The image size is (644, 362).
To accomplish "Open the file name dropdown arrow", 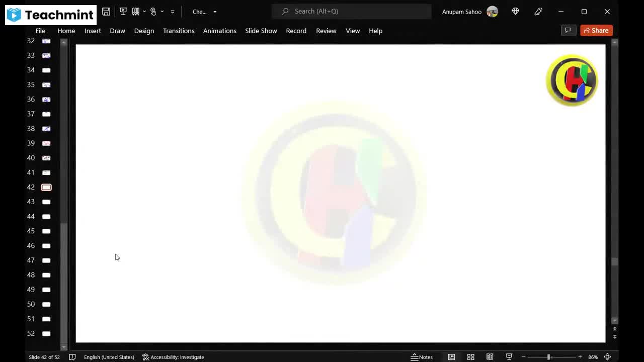I will 215,12.
